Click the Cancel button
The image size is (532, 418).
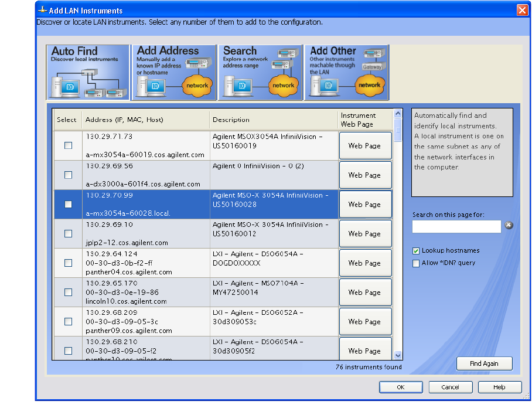(x=450, y=387)
